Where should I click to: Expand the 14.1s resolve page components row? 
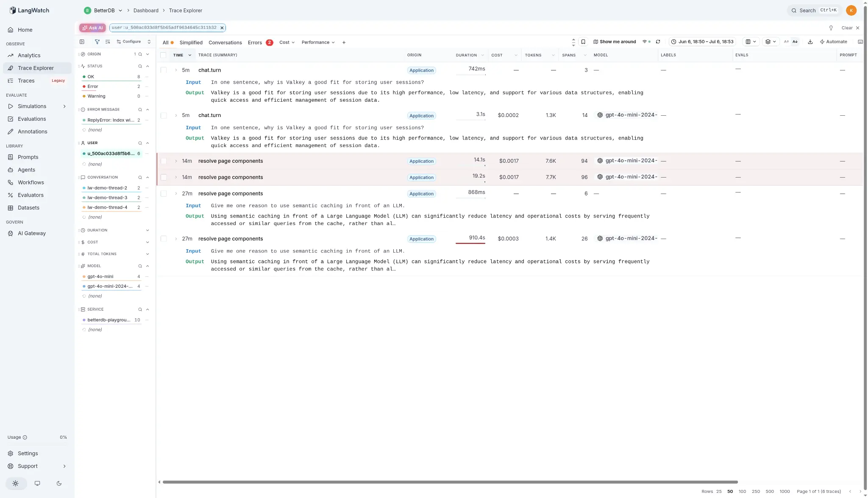176,161
